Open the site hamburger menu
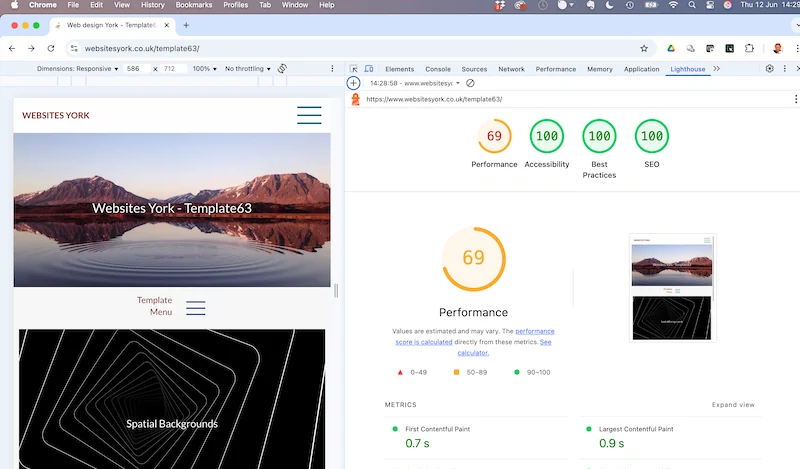 point(309,115)
